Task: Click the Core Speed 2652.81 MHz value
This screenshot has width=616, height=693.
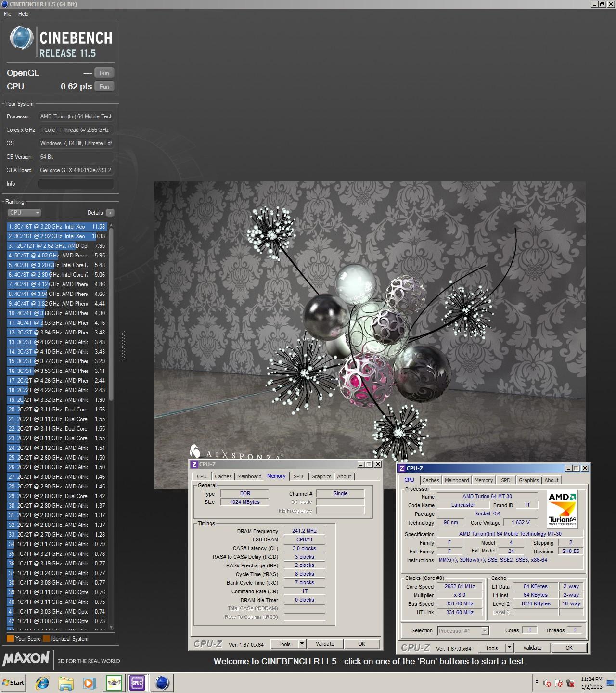Action: click(460, 587)
